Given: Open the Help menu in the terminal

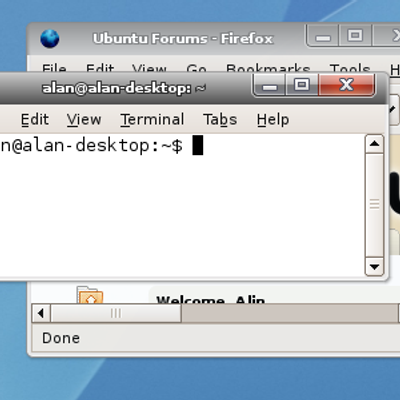Looking at the screenshot, I should coord(273,119).
